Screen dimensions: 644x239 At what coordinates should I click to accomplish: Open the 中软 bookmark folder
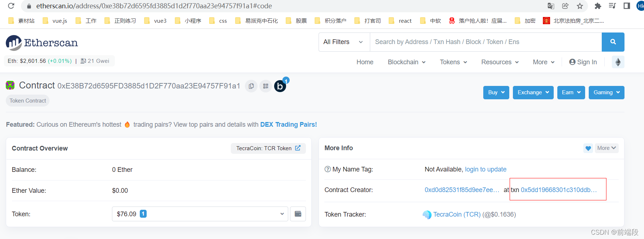[431, 21]
